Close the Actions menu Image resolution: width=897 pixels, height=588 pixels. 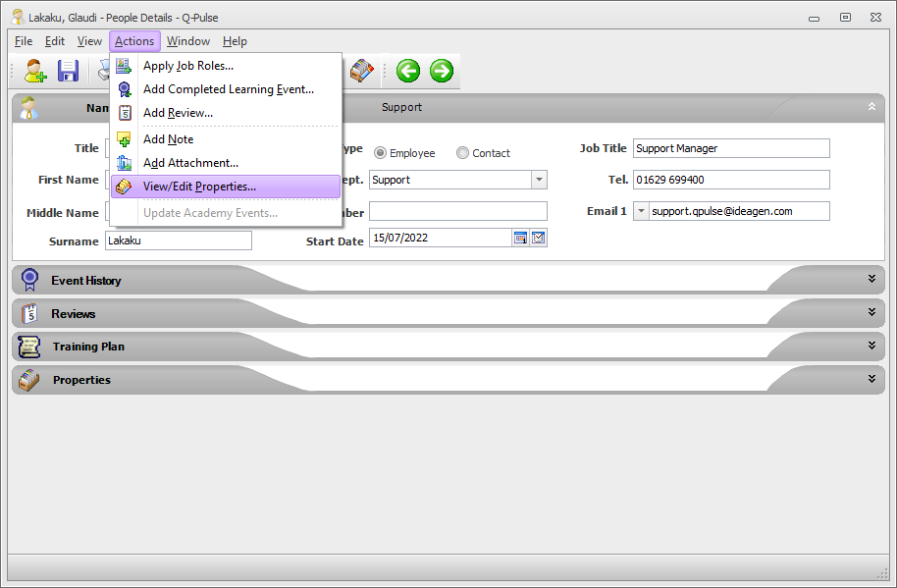[134, 41]
